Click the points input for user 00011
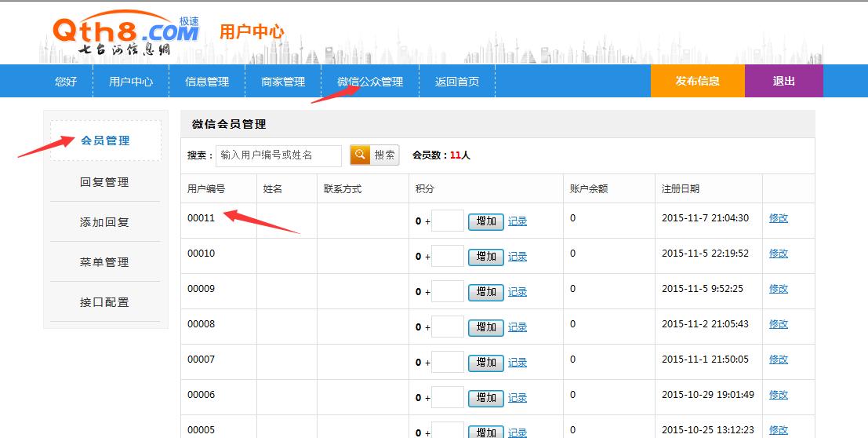Image resolution: width=868 pixels, height=438 pixels. click(448, 221)
